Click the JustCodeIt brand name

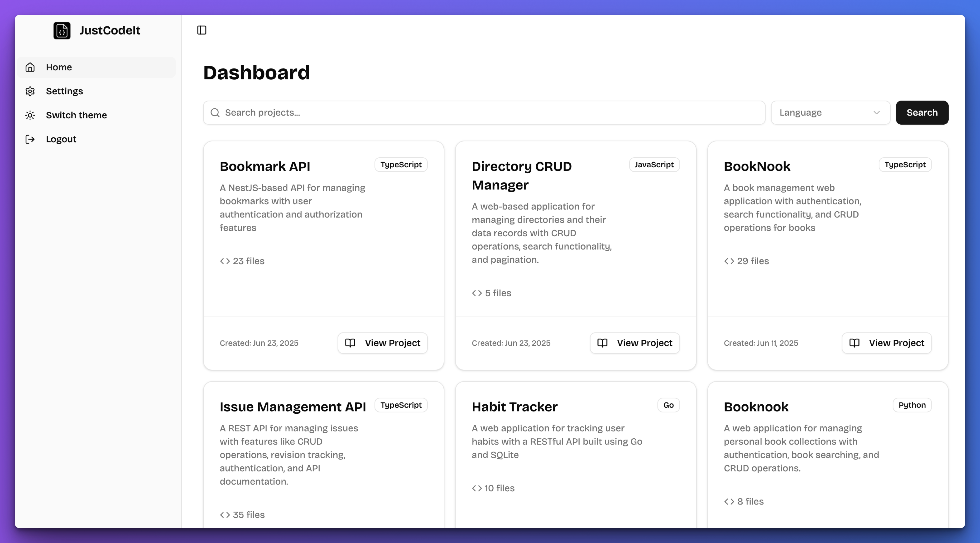tap(110, 30)
